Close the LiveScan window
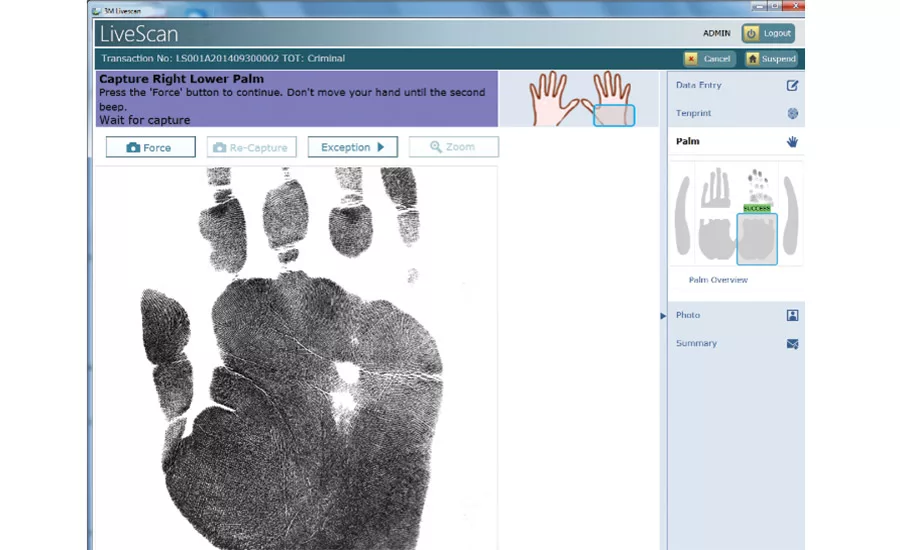 tap(795, 6)
